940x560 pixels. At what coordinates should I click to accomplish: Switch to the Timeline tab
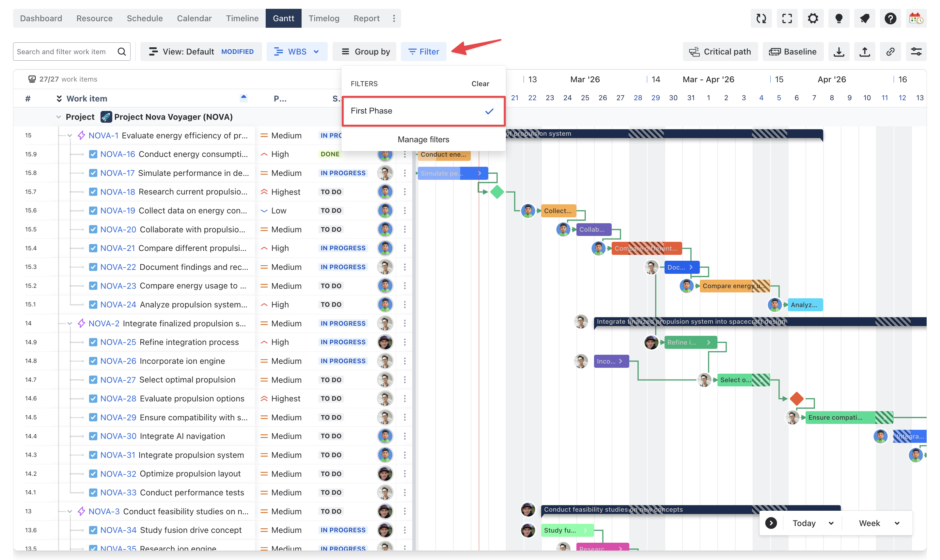pyautogui.click(x=242, y=18)
